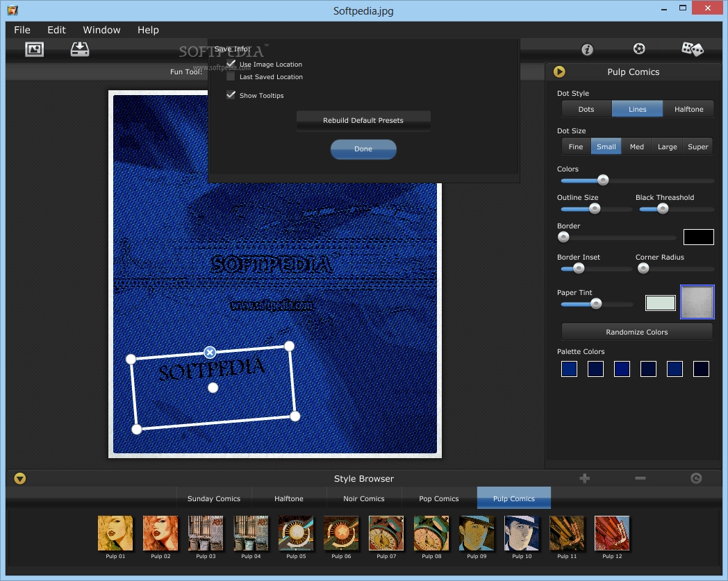Uncheck Use Image Location checkbox
The height and width of the screenshot is (581, 728).
coord(231,64)
